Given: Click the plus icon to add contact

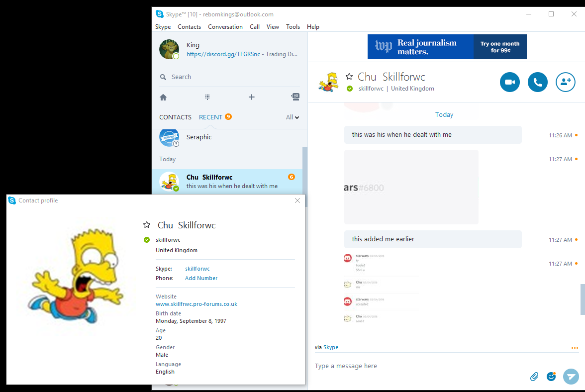Looking at the screenshot, I should tap(252, 97).
